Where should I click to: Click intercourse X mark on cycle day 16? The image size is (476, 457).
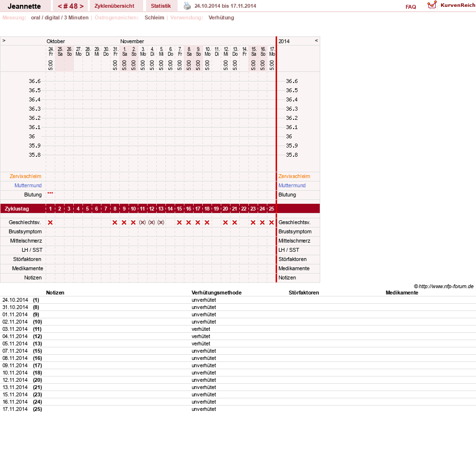(189, 222)
